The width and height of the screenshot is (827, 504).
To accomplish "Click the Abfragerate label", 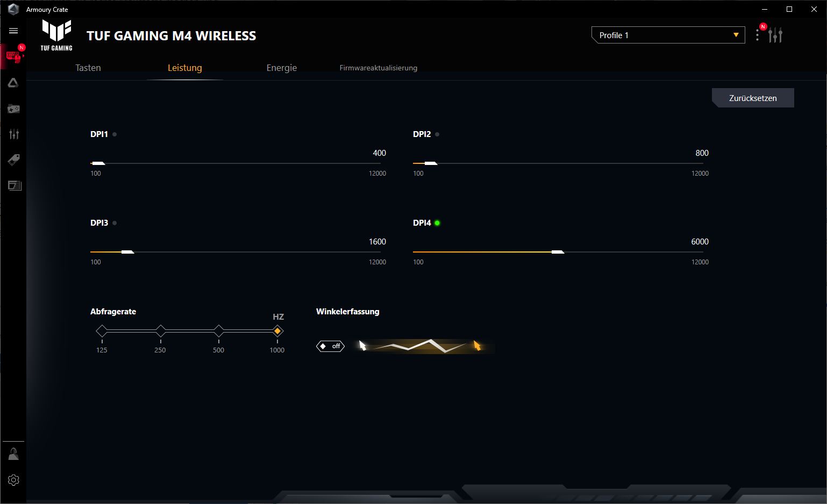I will coord(113,312).
